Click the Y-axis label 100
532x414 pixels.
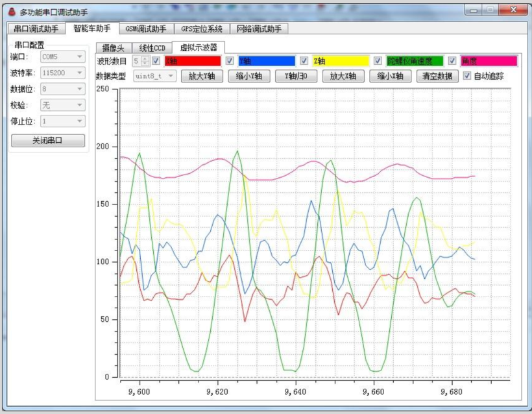[103, 262]
